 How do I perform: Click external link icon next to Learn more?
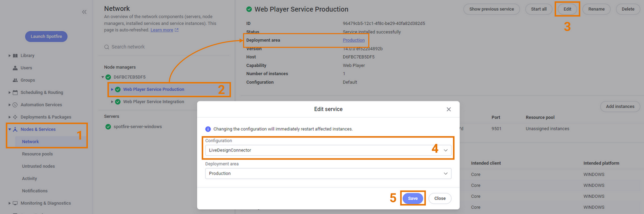[177, 30]
